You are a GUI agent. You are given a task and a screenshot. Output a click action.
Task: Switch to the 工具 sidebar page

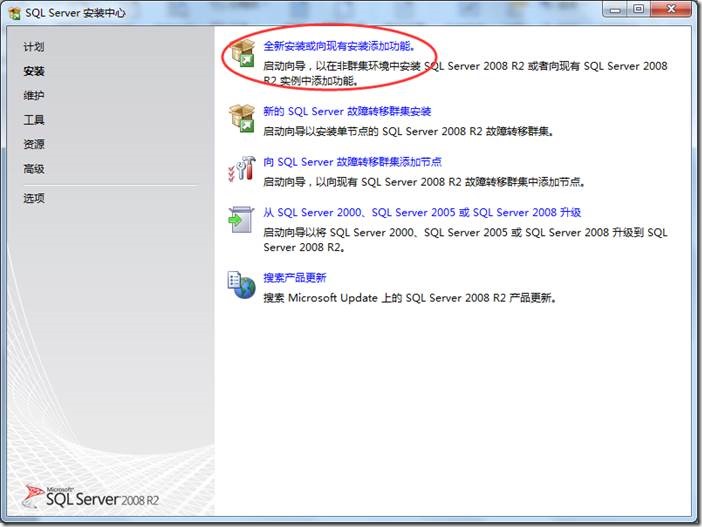(34, 120)
